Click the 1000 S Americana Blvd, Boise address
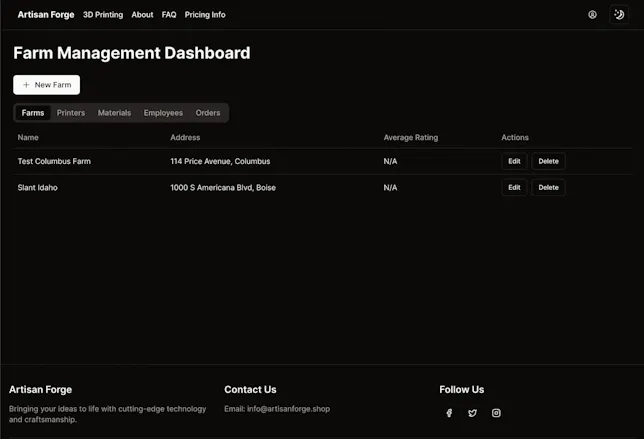The width and height of the screenshot is (644, 439). (223, 188)
